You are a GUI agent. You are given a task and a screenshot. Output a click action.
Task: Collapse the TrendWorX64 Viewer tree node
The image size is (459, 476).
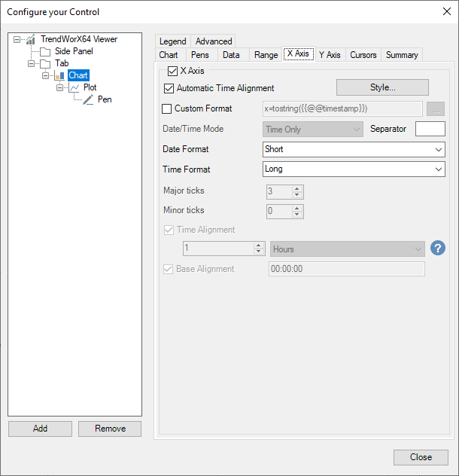pyautogui.click(x=17, y=39)
